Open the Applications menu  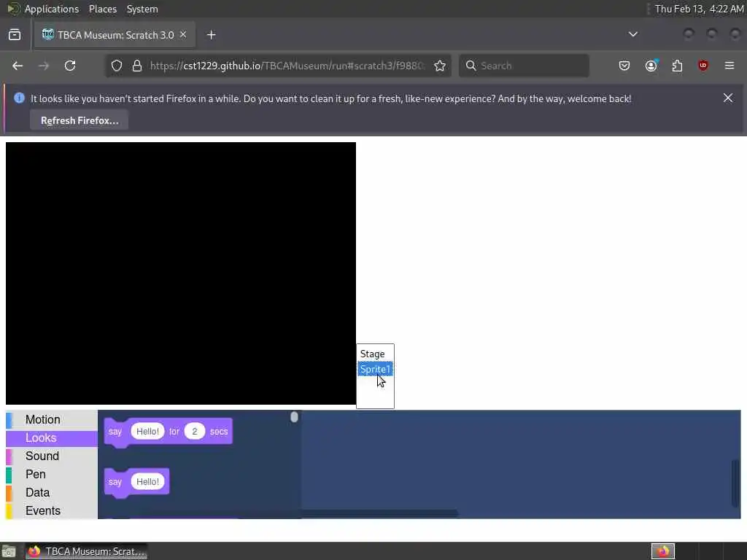[x=52, y=9]
